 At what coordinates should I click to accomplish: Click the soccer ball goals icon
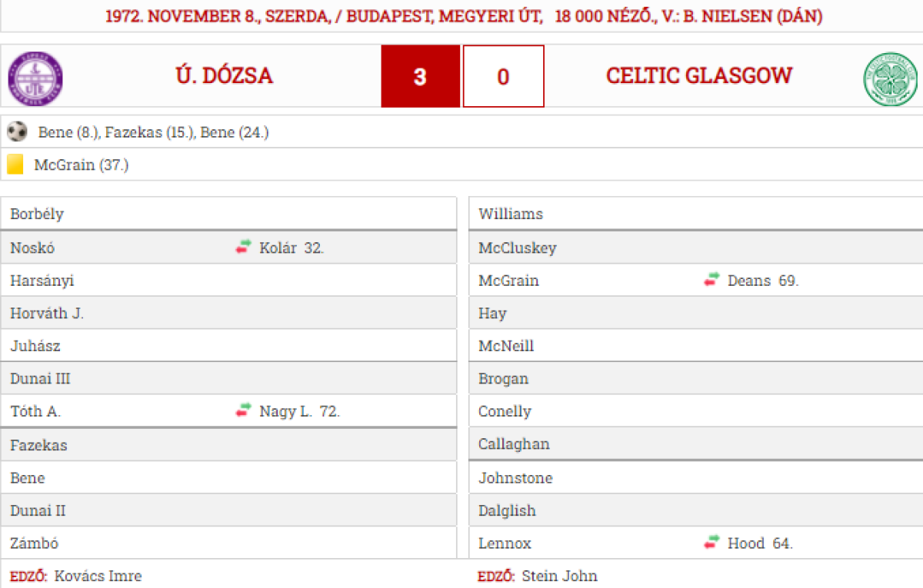coord(17,132)
